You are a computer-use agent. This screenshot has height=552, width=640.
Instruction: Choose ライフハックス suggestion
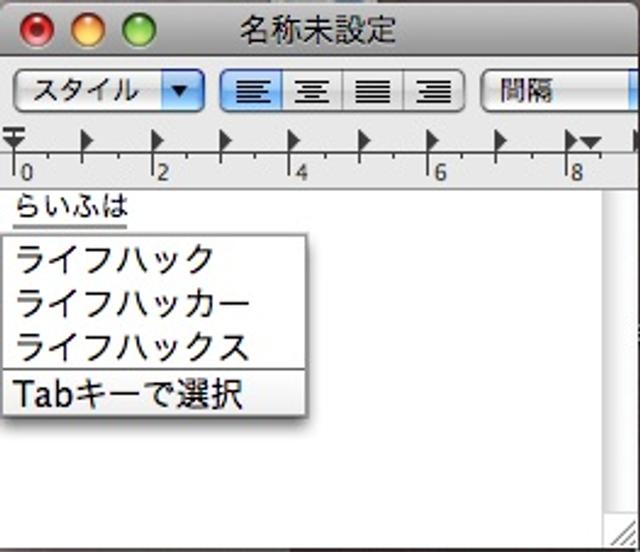tap(154, 347)
